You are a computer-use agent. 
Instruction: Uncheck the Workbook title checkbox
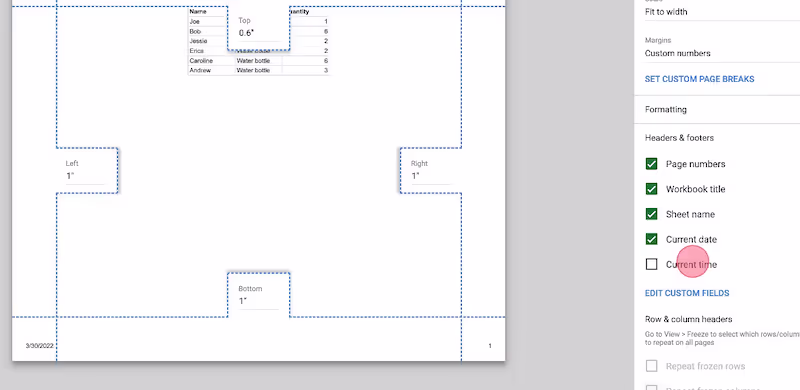click(651, 189)
